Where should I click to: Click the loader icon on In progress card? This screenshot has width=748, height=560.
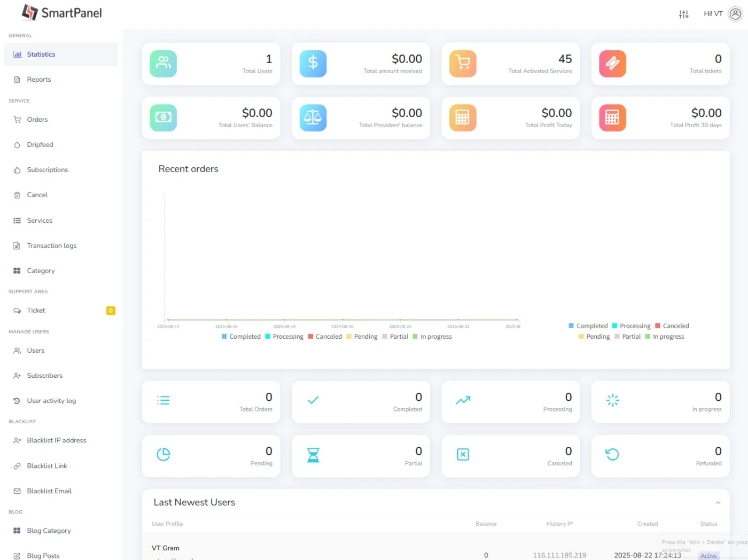[x=612, y=400]
